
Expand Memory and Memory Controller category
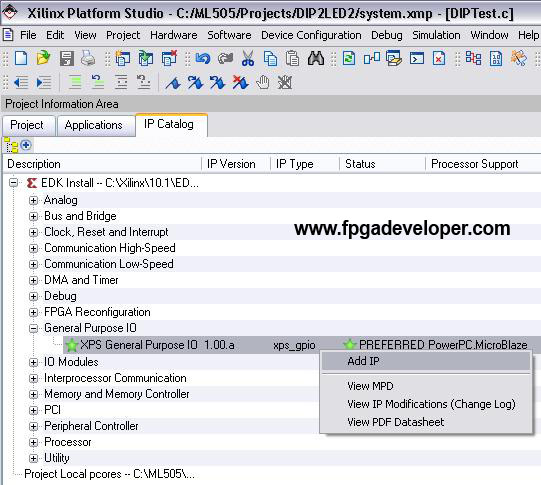(x=33, y=394)
